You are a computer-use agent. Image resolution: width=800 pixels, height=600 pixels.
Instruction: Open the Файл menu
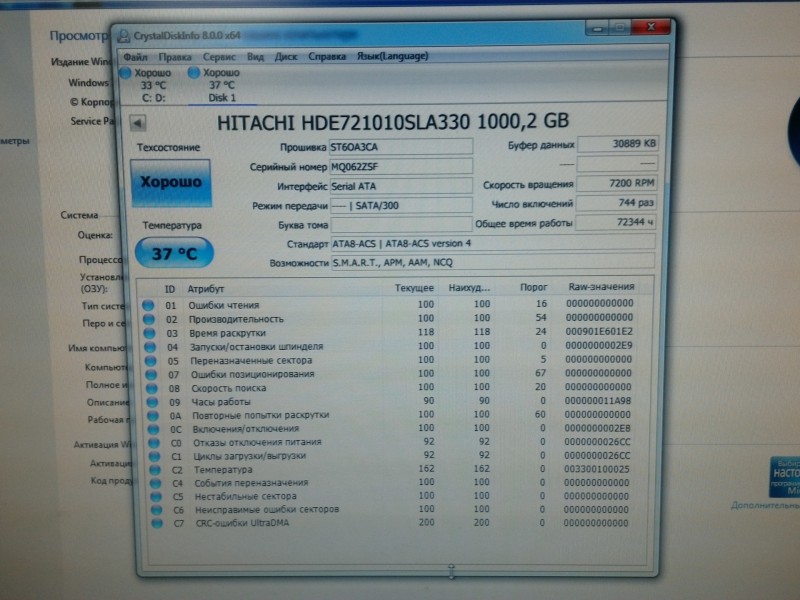tap(135, 57)
